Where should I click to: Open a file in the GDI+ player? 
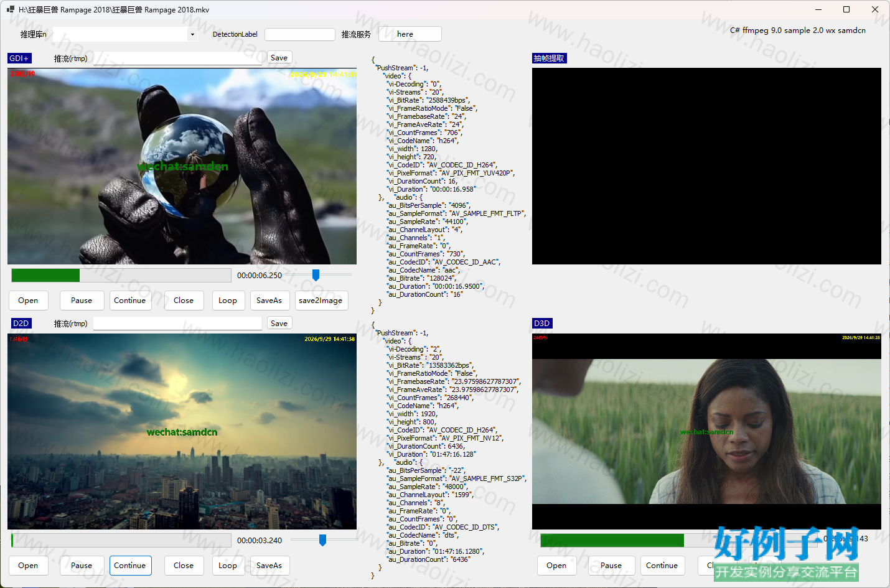click(x=28, y=301)
